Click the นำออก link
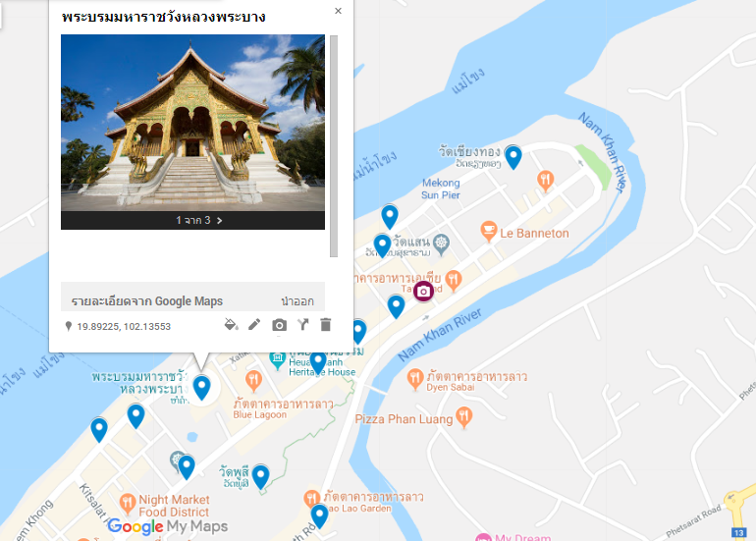 [297, 301]
